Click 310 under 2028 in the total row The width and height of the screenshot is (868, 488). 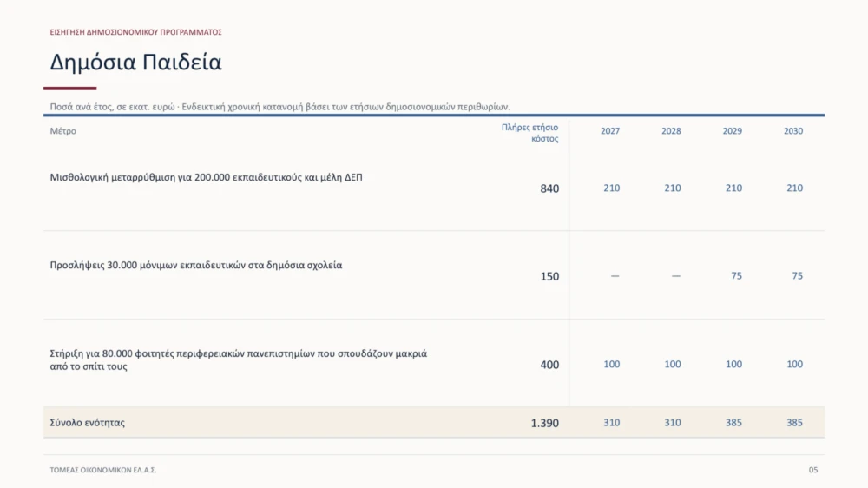coord(673,423)
